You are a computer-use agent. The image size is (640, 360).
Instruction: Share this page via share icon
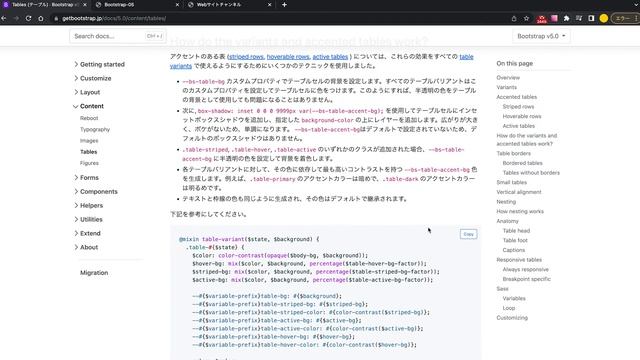pos(514,18)
